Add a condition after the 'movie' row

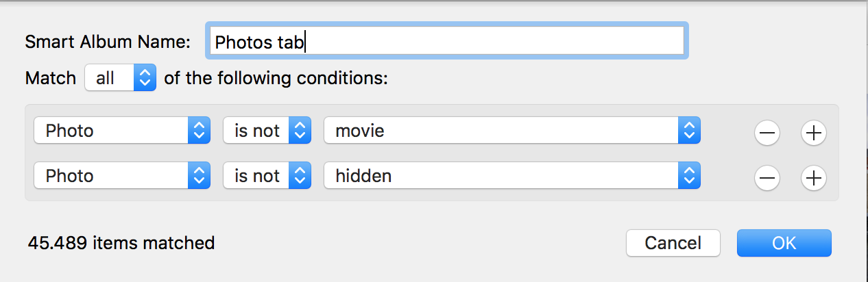[813, 133]
